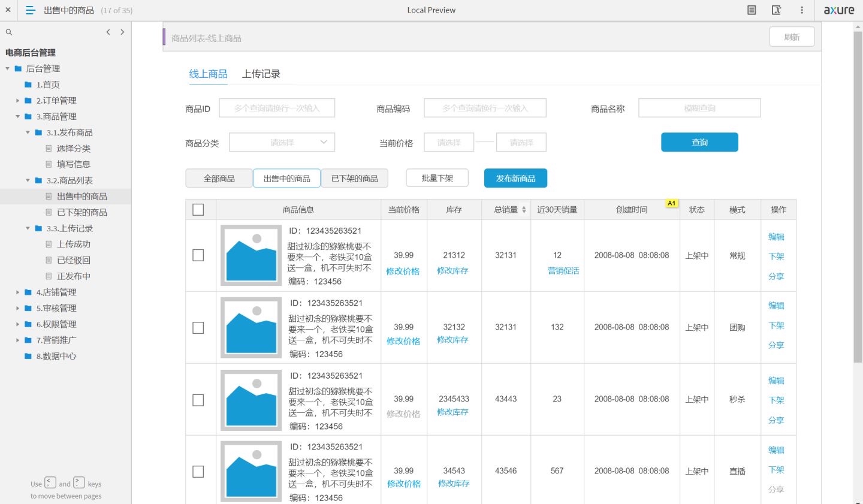Open the 商品分类 dropdown
The width and height of the screenshot is (863, 504).
click(282, 142)
